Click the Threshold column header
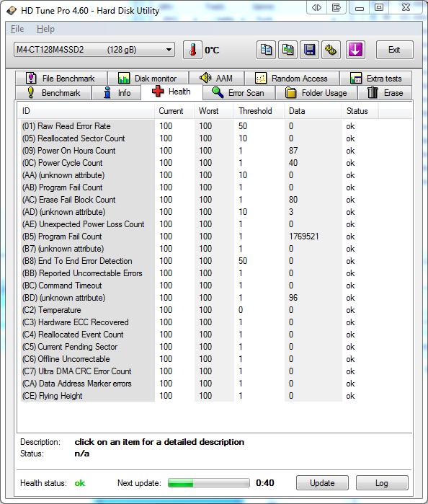 pyautogui.click(x=259, y=111)
